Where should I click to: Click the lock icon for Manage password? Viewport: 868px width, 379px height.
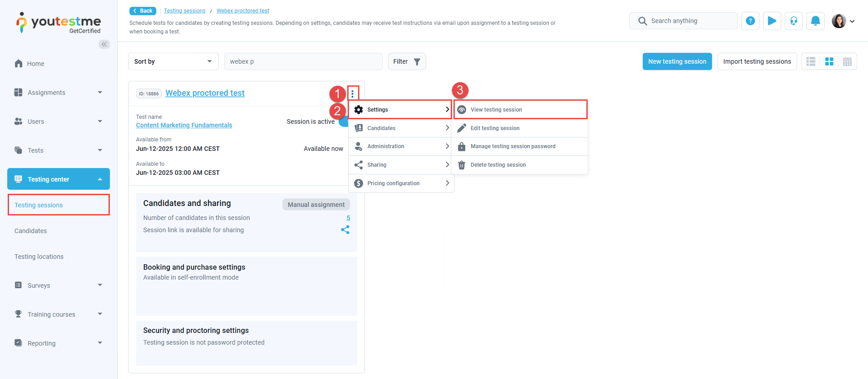pyautogui.click(x=462, y=146)
